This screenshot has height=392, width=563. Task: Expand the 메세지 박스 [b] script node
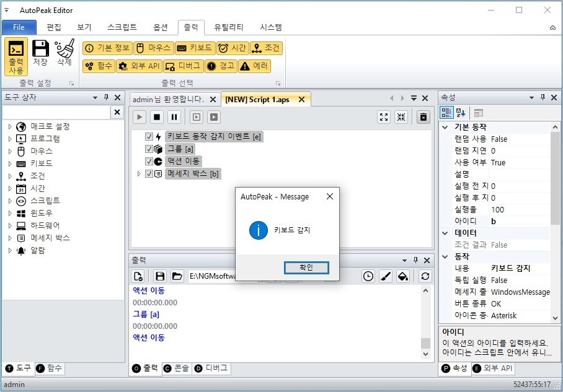click(x=139, y=174)
